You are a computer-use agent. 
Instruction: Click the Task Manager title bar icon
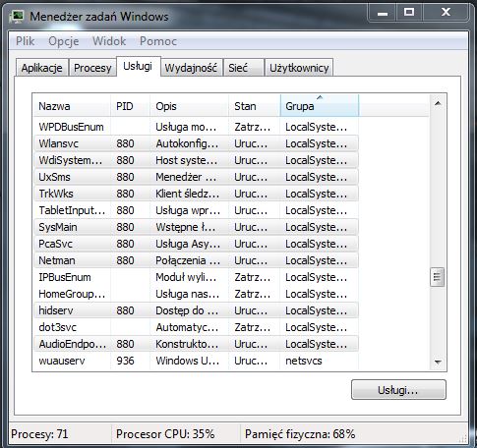point(17,16)
